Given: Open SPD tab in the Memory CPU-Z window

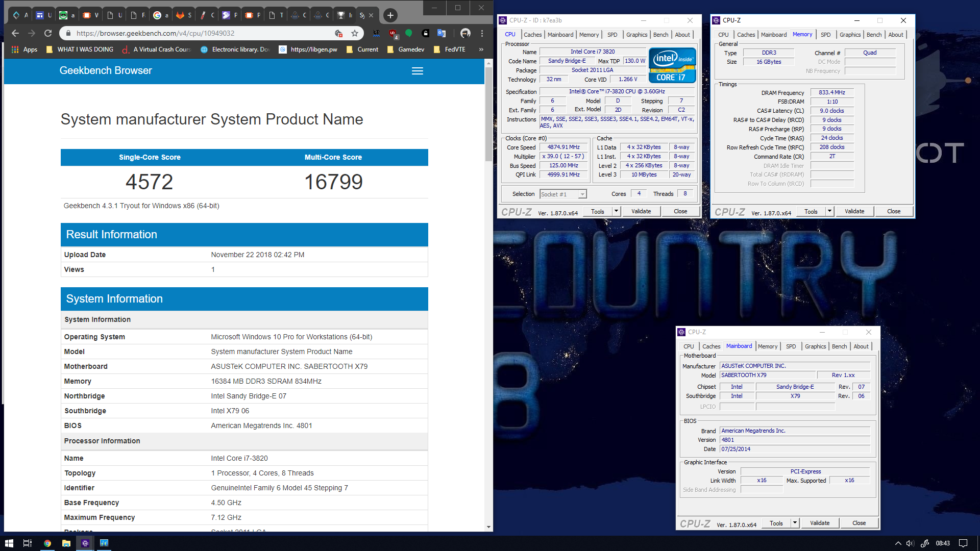Looking at the screenshot, I should click(825, 35).
